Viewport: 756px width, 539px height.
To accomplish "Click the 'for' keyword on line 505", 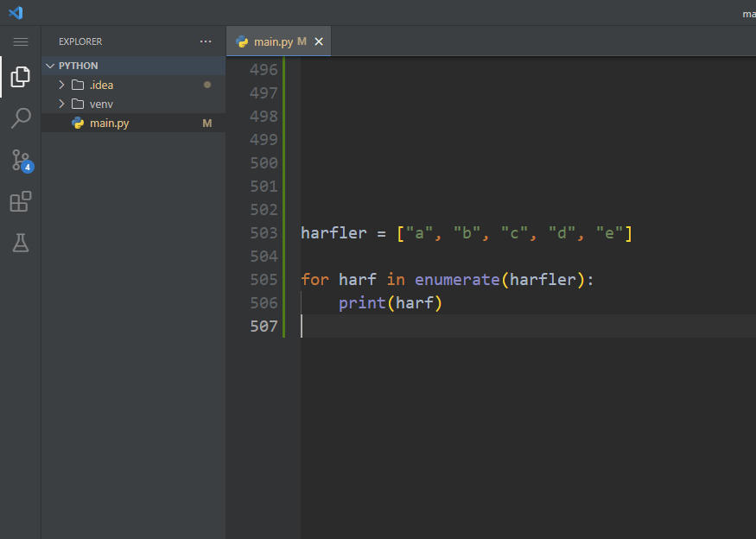I will click(314, 280).
